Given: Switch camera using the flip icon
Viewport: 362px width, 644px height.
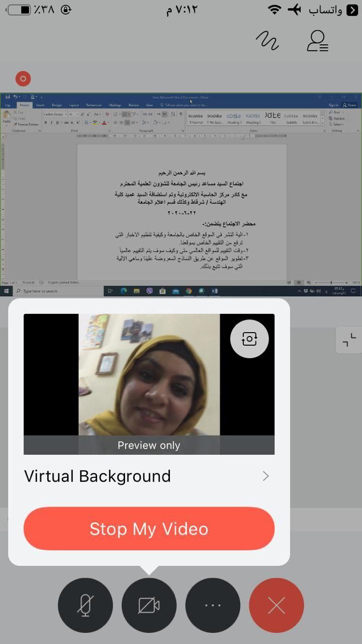Looking at the screenshot, I should [249, 339].
